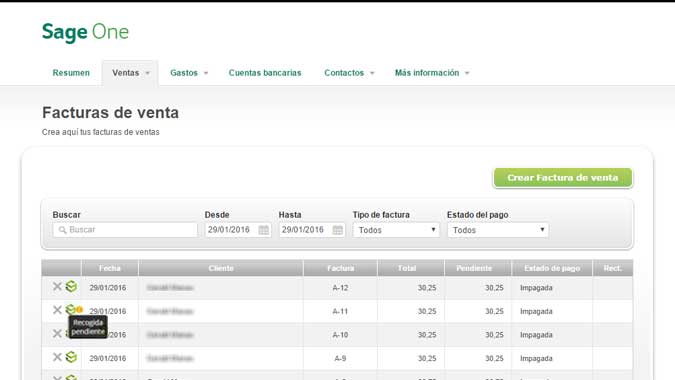Click the blurred client name in row A-10
Screen dimensions: 675x380
[170, 335]
